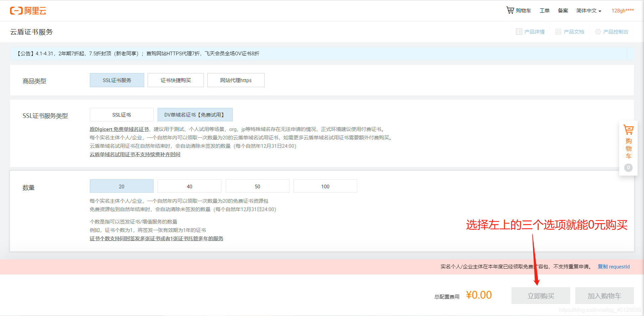This screenshot has height=316, width=644.
Task: Choose DV单域名证书【免费试用】 option
Action: coord(195,115)
